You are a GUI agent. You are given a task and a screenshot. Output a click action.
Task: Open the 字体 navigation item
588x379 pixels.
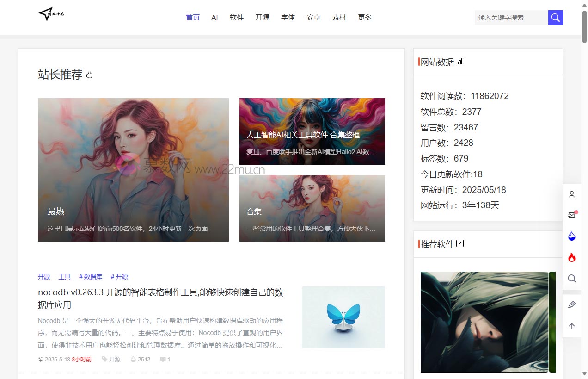(288, 18)
